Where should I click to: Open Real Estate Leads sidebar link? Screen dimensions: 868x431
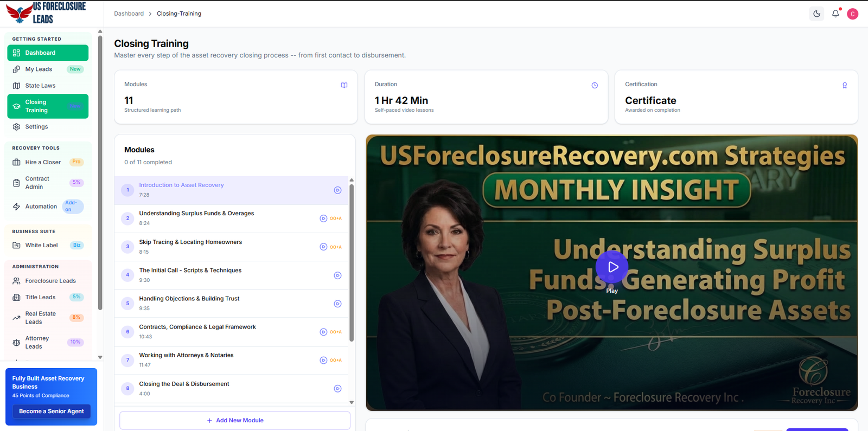pyautogui.click(x=48, y=318)
